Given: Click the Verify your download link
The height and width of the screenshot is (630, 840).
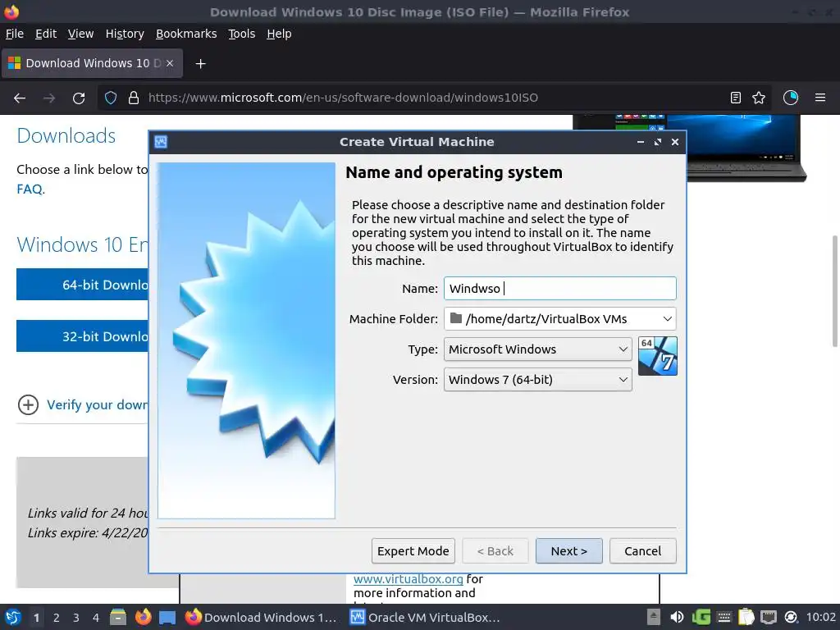Looking at the screenshot, I should click(x=97, y=405).
